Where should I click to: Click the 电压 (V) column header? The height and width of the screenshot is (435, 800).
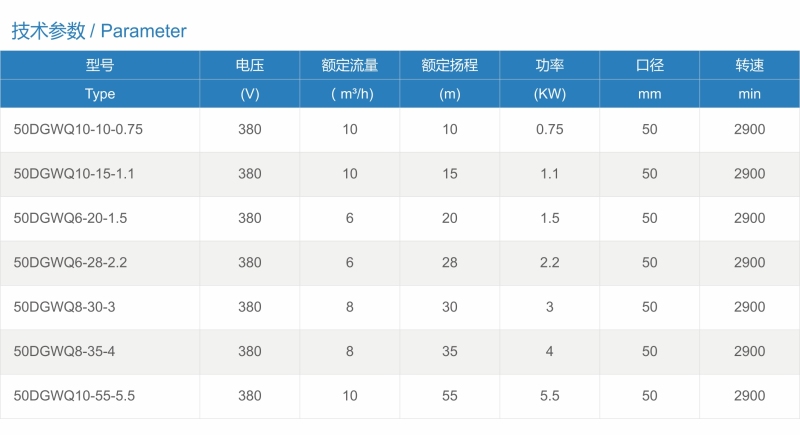(249, 79)
